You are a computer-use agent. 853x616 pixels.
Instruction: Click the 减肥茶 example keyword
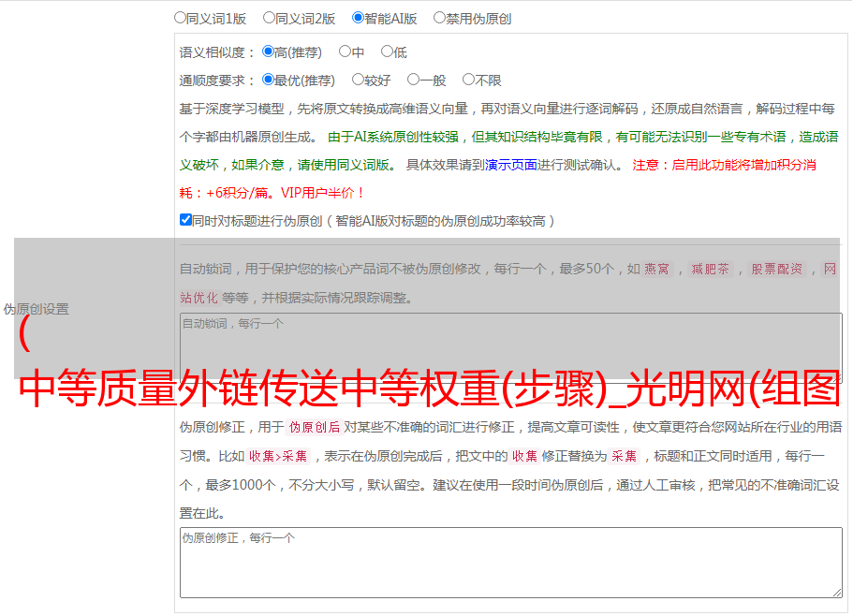tap(710, 269)
